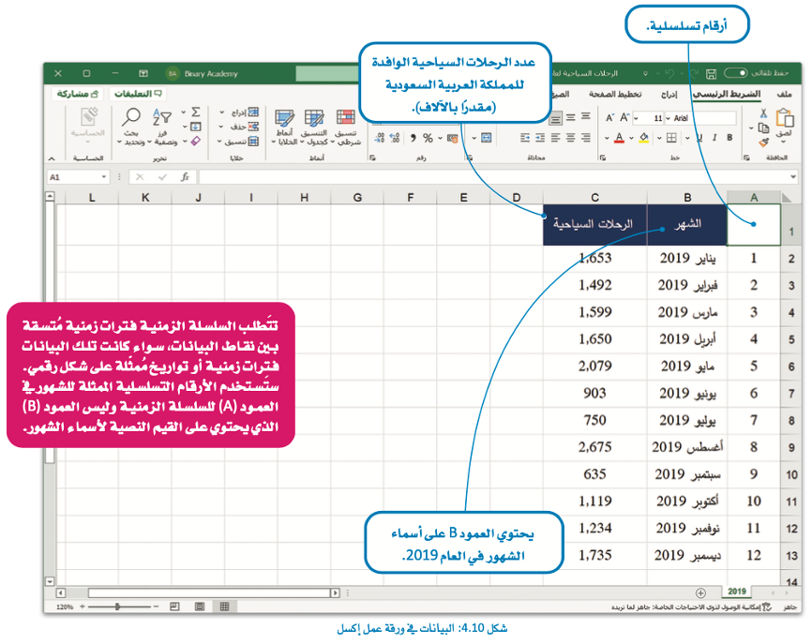Click the Insert Function fx icon
The height and width of the screenshot is (644, 812).
tap(185, 177)
